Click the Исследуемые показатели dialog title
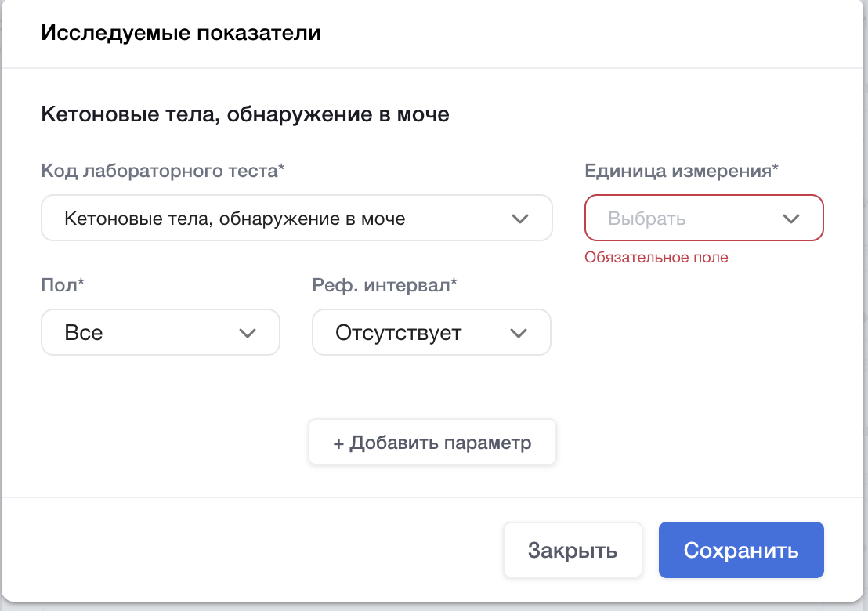 coord(181,34)
